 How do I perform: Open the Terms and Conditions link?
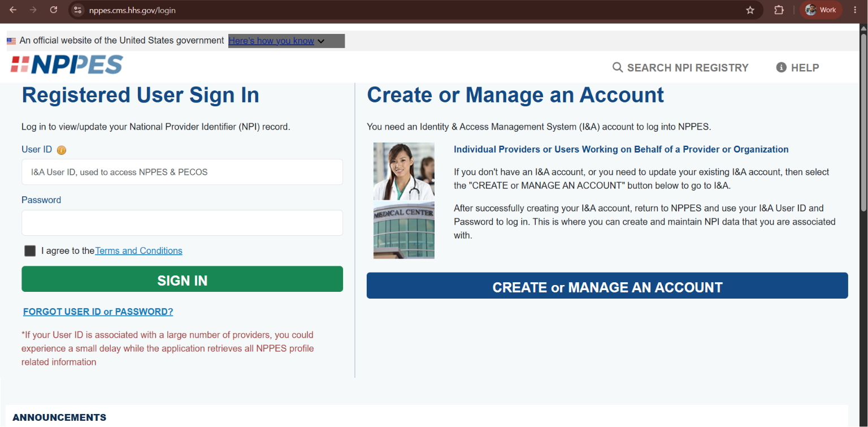pyautogui.click(x=138, y=251)
